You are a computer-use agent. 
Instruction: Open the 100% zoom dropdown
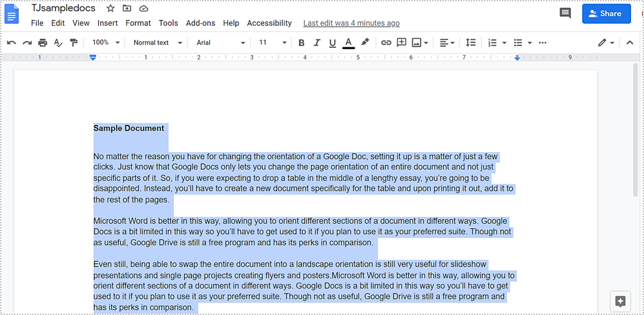tap(105, 42)
